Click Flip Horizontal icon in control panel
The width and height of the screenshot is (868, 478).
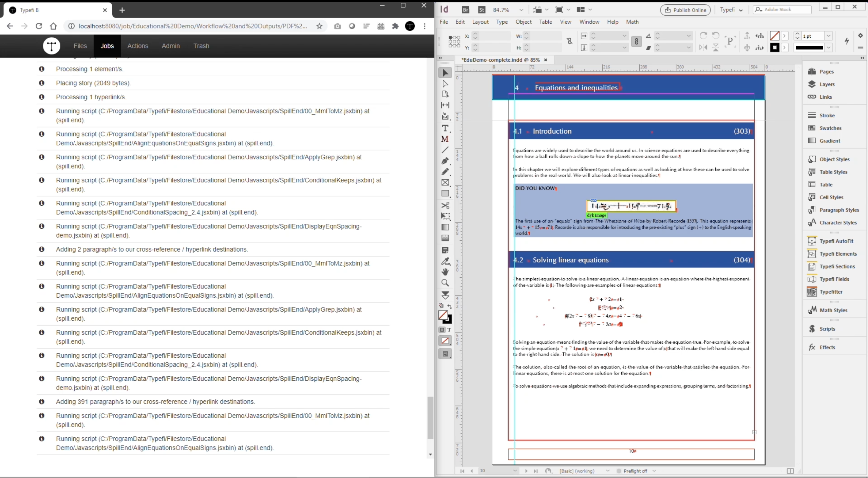tap(703, 47)
